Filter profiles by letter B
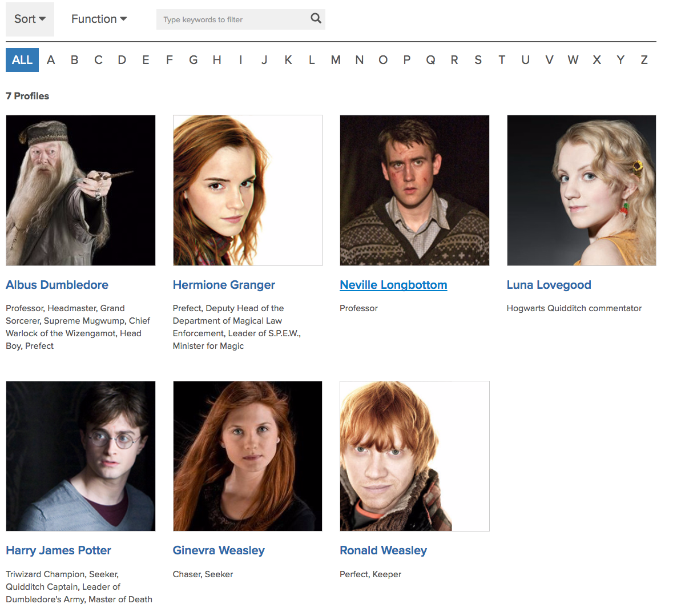This screenshot has width=673, height=616. click(75, 60)
